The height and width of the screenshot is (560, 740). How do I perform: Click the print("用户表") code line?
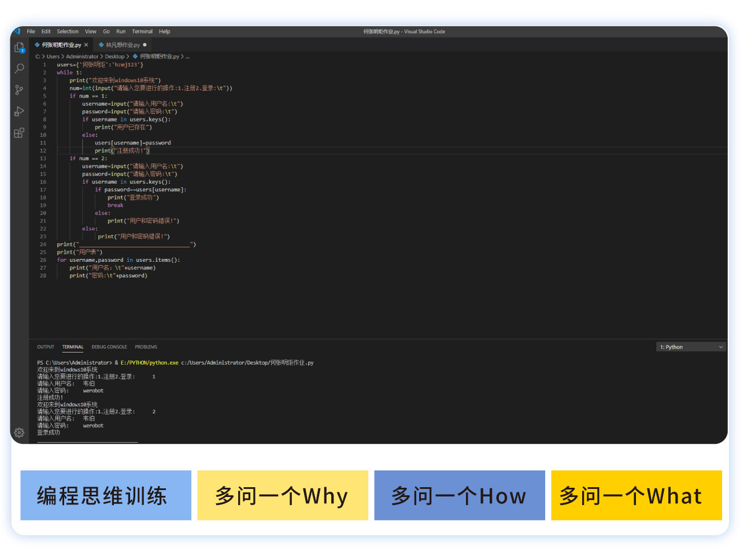click(80, 252)
